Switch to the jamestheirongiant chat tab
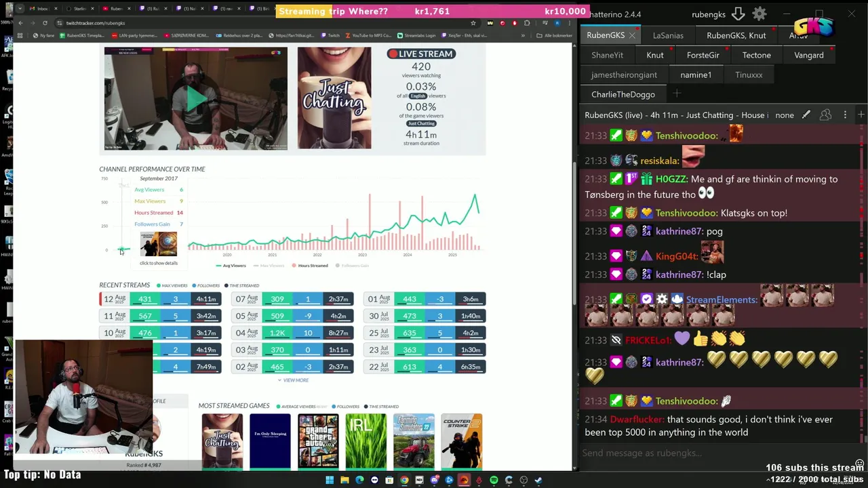This screenshot has width=868, height=488. (x=624, y=75)
